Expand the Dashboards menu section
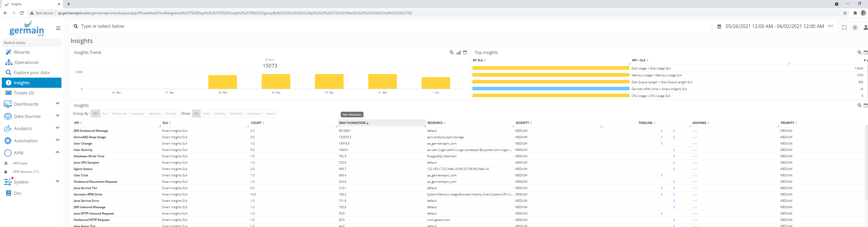This screenshot has height=227, width=868. pos(57,104)
